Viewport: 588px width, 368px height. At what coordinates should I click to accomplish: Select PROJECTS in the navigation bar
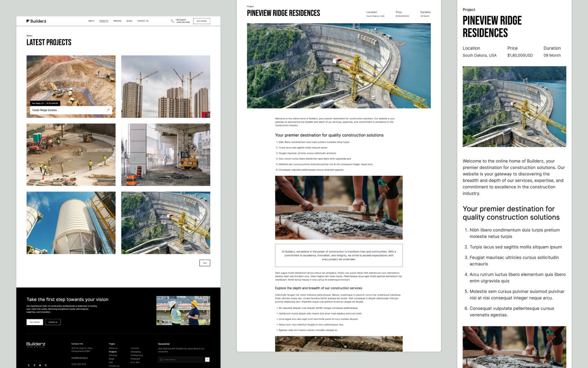point(104,21)
